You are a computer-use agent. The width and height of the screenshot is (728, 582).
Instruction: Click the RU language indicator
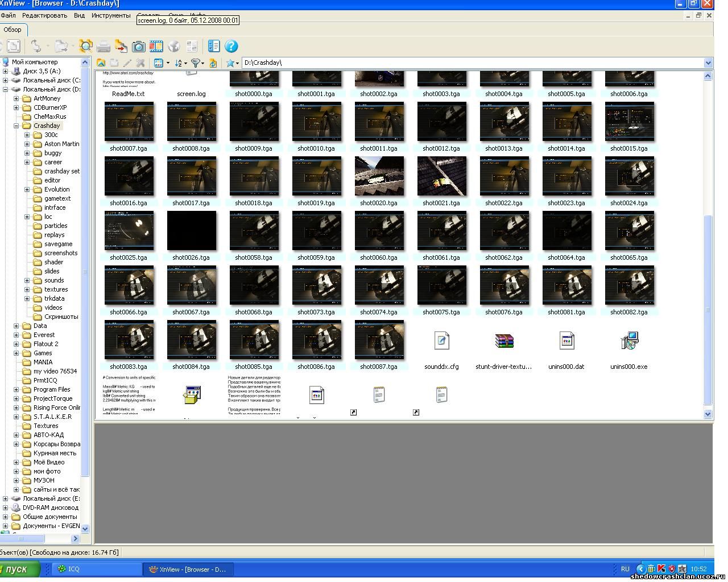pyautogui.click(x=625, y=569)
